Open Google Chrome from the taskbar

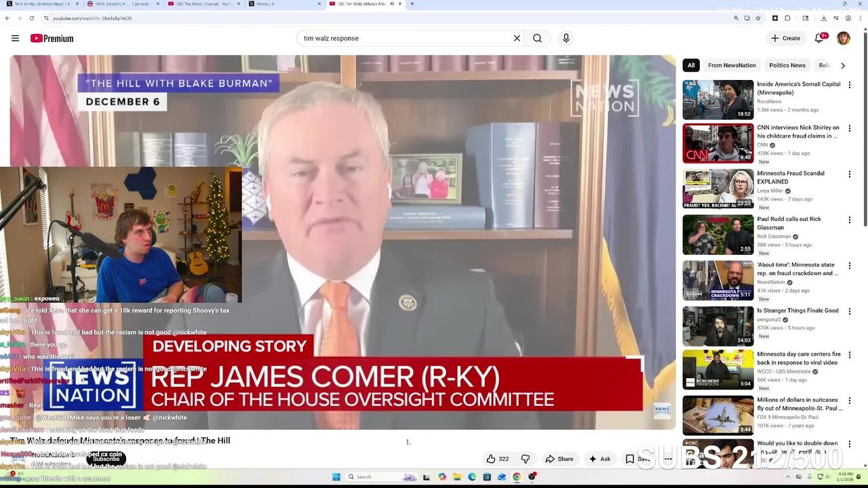517,477
